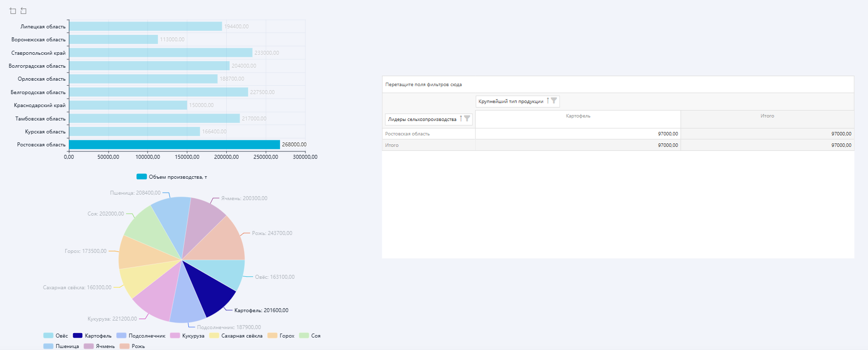Toggle Овёс series in pie legend
The height and width of the screenshot is (350, 868).
[x=55, y=336]
